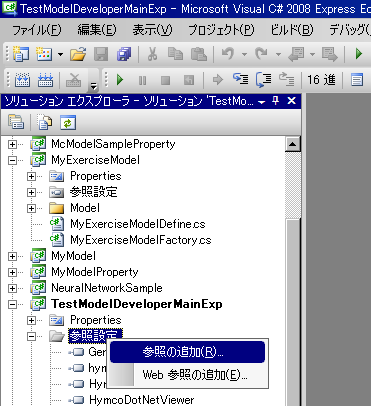Click the Uncomment lines icon

[x=45, y=80]
